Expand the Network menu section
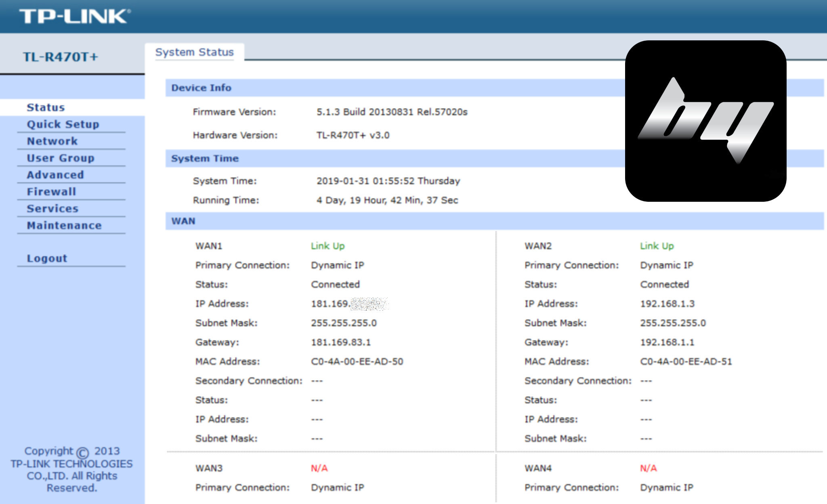The image size is (827, 504). 52,141
